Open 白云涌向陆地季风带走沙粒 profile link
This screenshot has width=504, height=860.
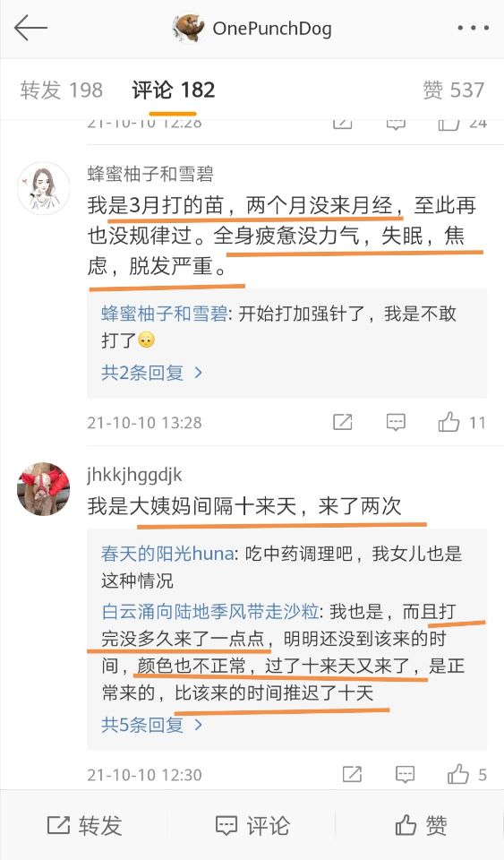(x=209, y=611)
